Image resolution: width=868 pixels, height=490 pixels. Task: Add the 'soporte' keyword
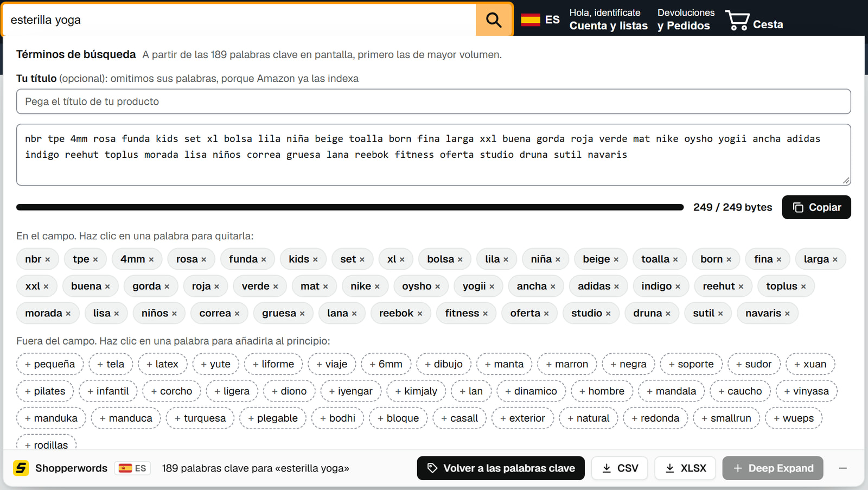(x=691, y=364)
